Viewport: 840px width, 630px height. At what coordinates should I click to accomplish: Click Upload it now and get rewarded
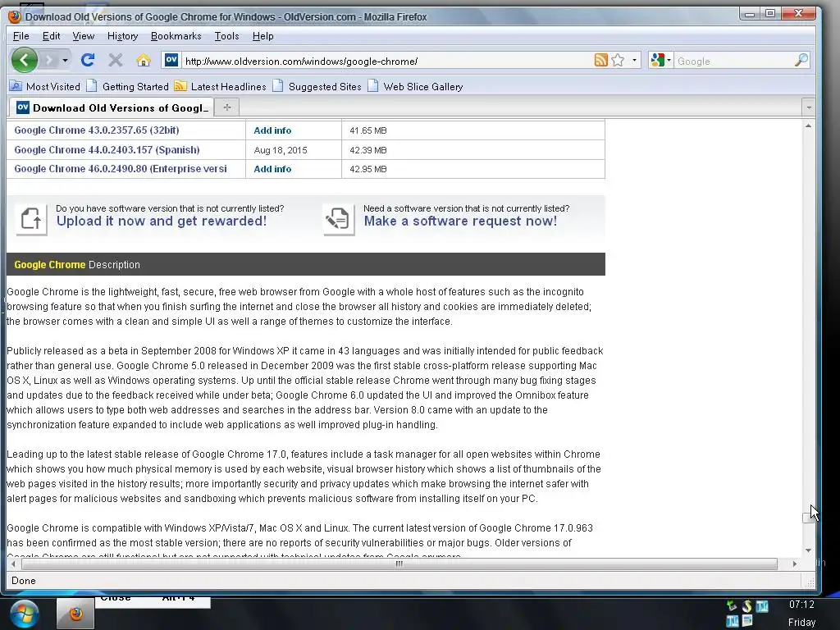click(x=162, y=221)
